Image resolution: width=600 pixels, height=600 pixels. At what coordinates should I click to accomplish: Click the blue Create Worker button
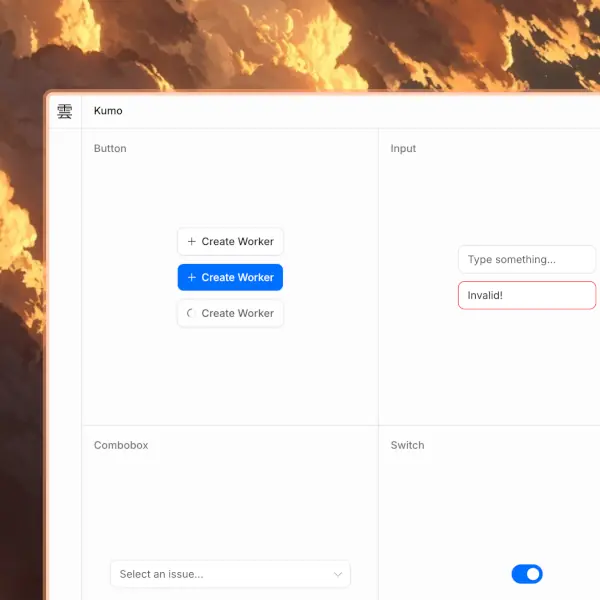coord(230,277)
